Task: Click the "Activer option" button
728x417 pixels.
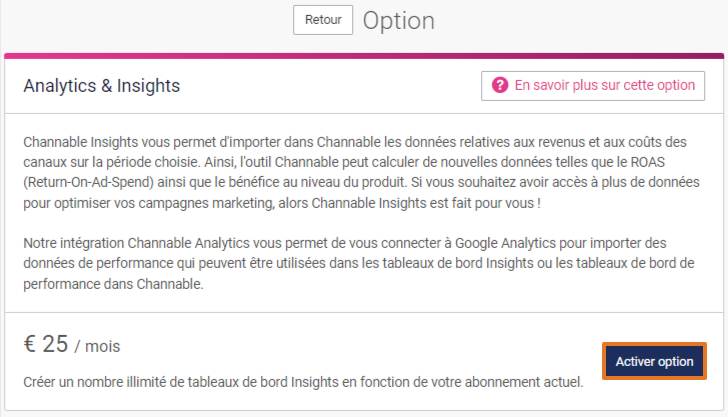Action: (654, 361)
